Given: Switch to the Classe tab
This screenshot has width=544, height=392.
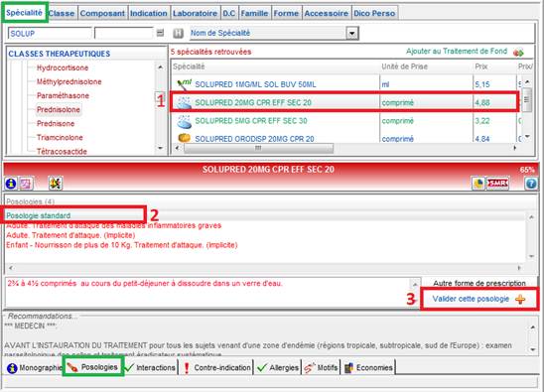Looking at the screenshot, I should 62,13.
